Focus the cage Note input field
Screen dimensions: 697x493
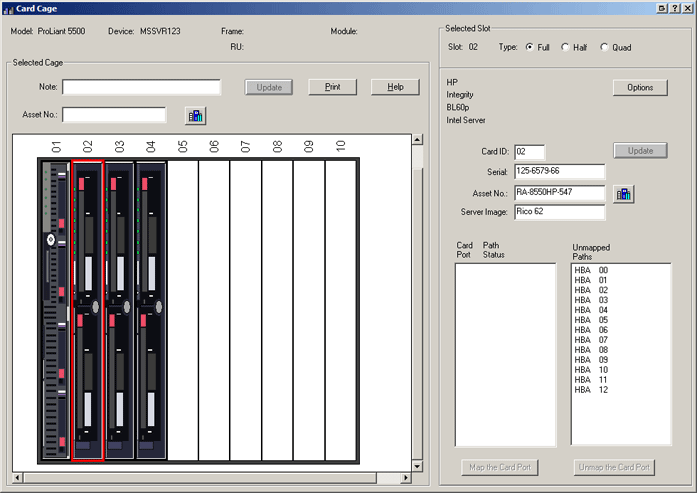141,87
